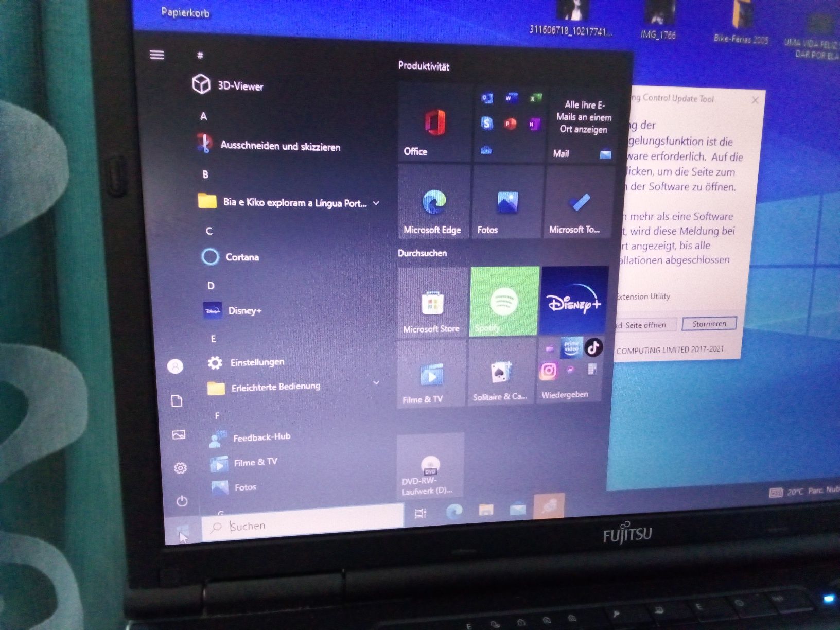Expand the start menu hamburger button

157,55
